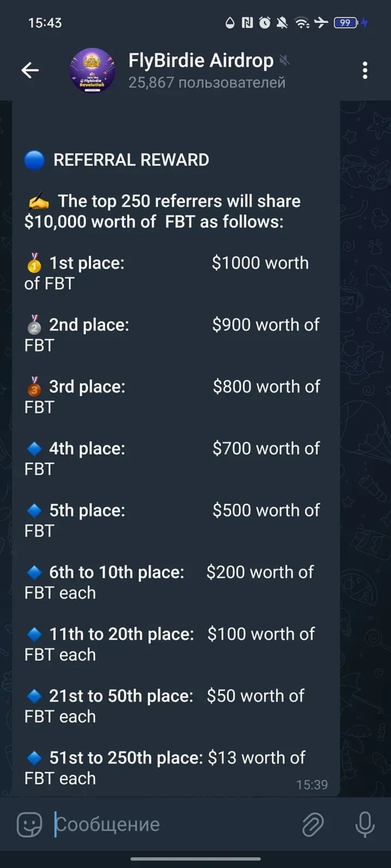Tap the muted bell icon beside title
This screenshot has height=868, width=391.
pyautogui.click(x=284, y=60)
